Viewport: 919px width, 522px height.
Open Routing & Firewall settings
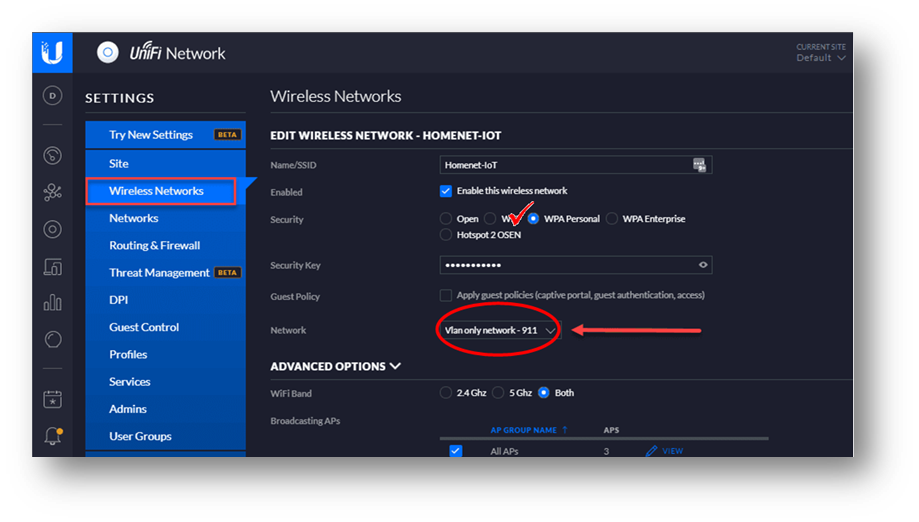pyautogui.click(x=165, y=245)
